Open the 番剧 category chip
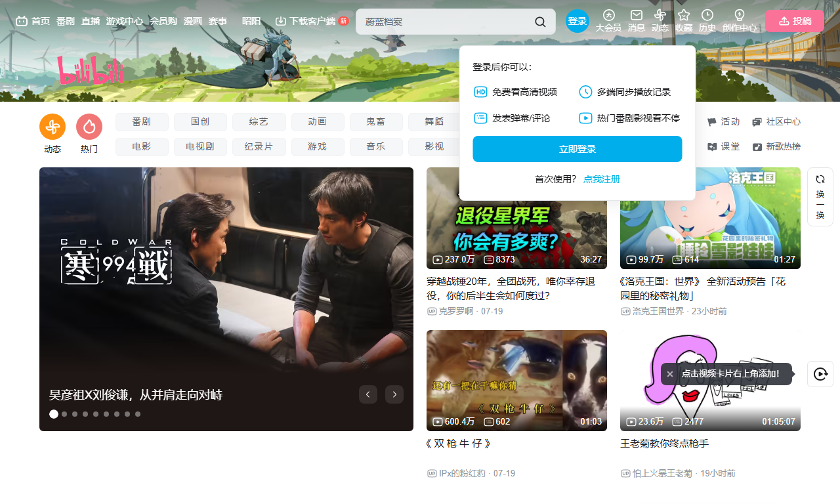This screenshot has height=504, width=840. pos(142,122)
